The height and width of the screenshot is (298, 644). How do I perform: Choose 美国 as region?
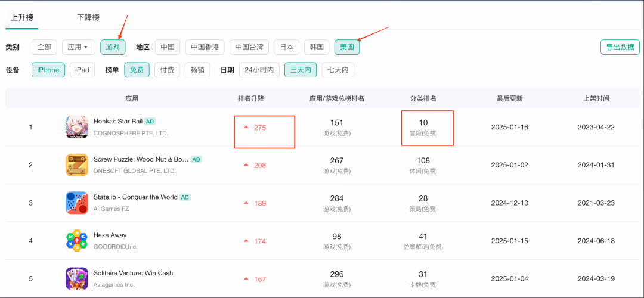[347, 47]
